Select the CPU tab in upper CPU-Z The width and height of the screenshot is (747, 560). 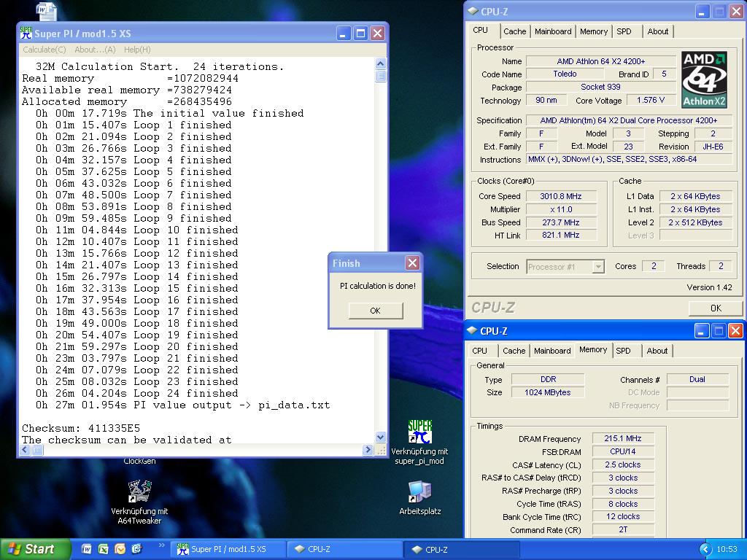pos(480,30)
